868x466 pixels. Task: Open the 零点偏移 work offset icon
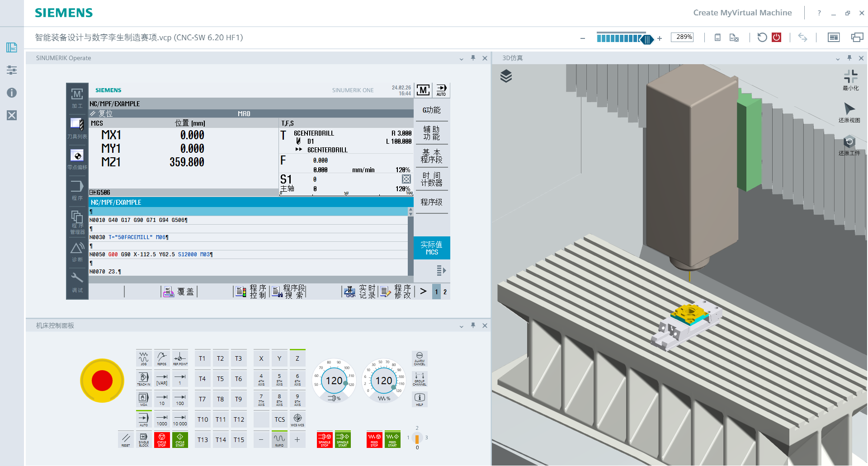(77, 159)
